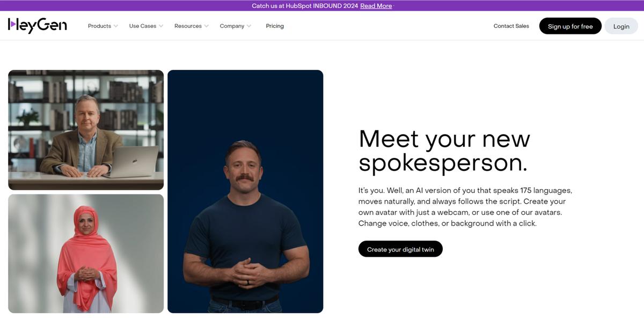The height and width of the screenshot is (318, 644).
Task: Open the Resources dropdown arrow
Action: 207,26
